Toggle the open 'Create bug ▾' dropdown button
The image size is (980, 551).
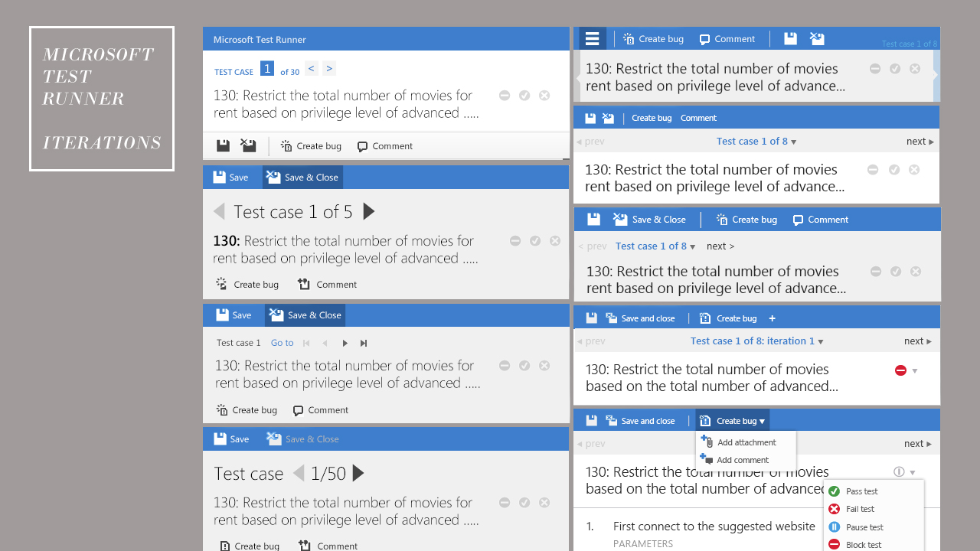tap(733, 421)
